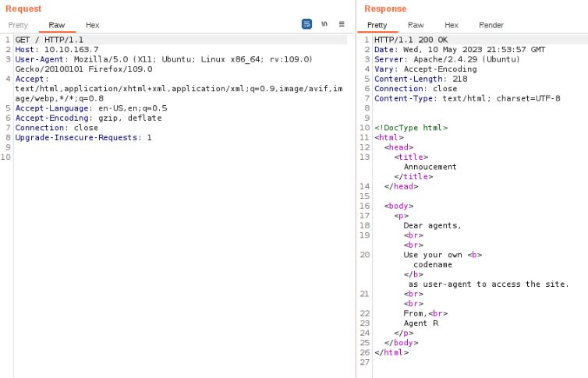Click the 'Content-Length: 218' header
The width and height of the screenshot is (588, 378).
421,79
